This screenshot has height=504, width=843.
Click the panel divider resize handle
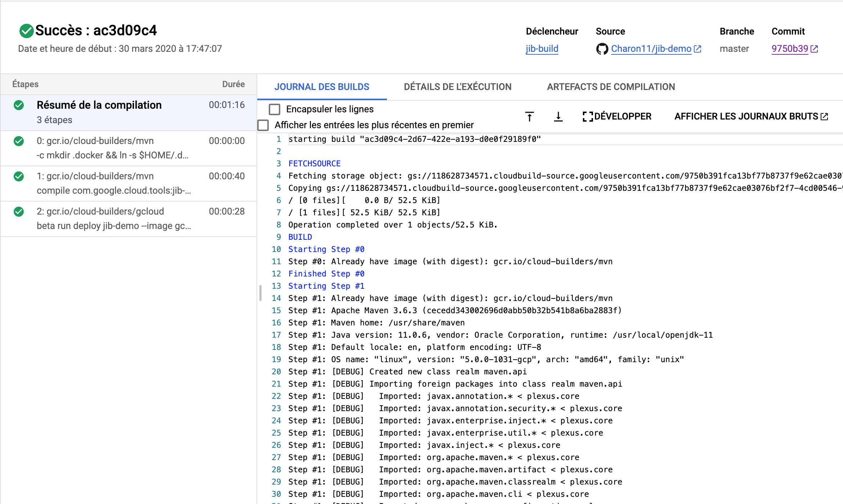tap(260, 293)
